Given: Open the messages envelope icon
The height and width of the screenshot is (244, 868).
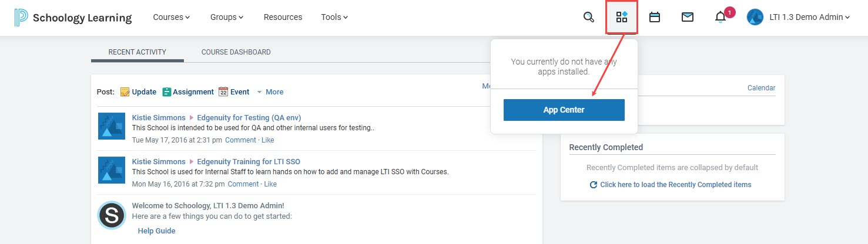Looking at the screenshot, I should point(688,18).
